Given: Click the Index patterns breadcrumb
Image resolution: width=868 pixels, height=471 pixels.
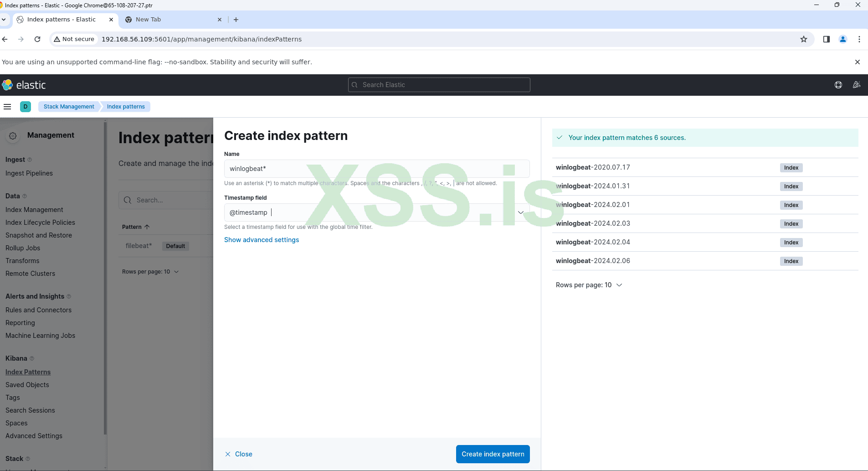Looking at the screenshot, I should pyautogui.click(x=126, y=107).
